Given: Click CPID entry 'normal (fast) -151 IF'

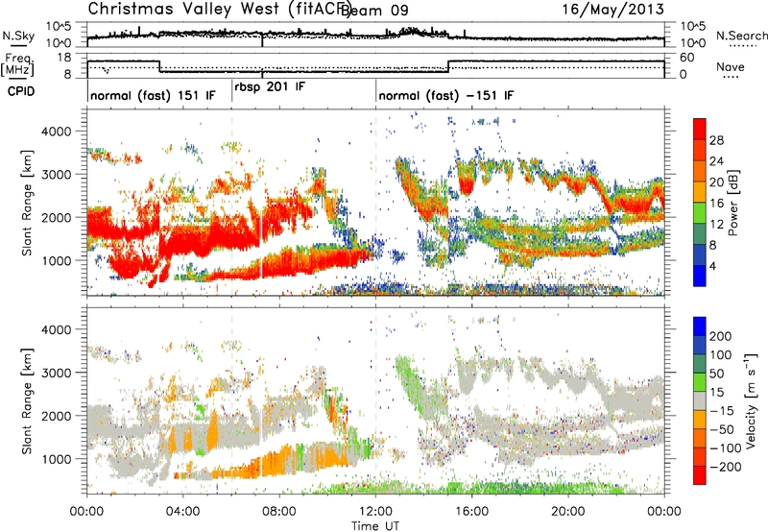Looking at the screenshot, I should (446, 95).
